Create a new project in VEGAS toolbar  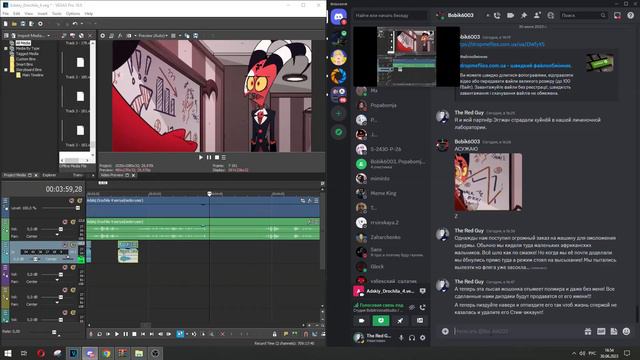(x=5, y=24)
